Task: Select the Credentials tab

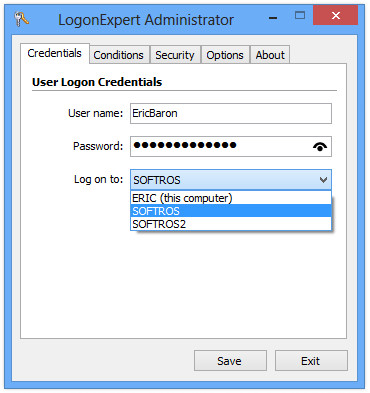Action: (x=54, y=53)
